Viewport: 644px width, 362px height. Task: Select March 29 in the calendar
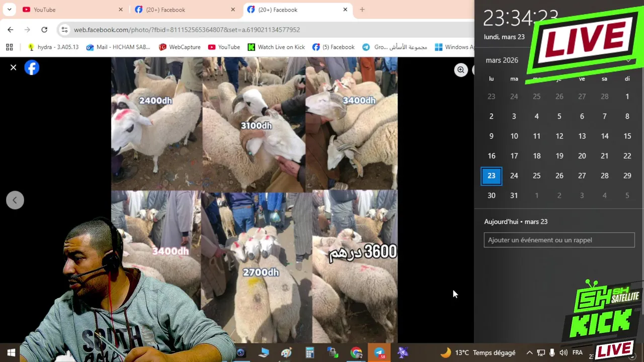pyautogui.click(x=627, y=176)
